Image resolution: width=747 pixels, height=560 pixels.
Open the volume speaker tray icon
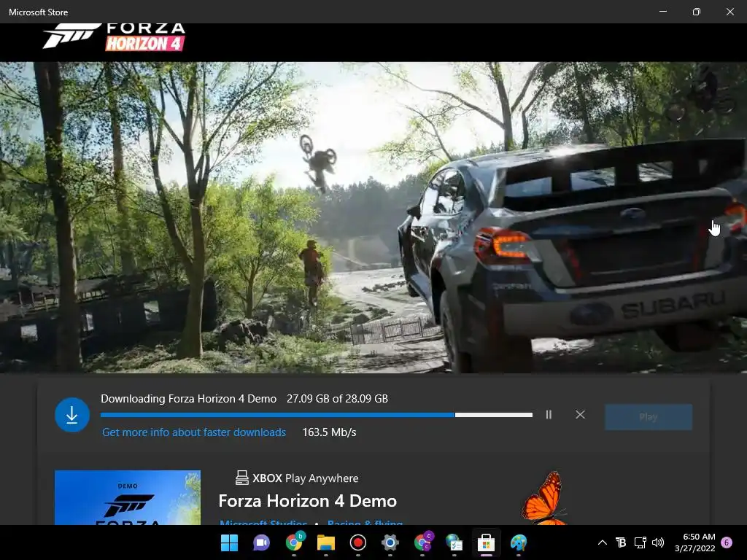tap(658, 542)
